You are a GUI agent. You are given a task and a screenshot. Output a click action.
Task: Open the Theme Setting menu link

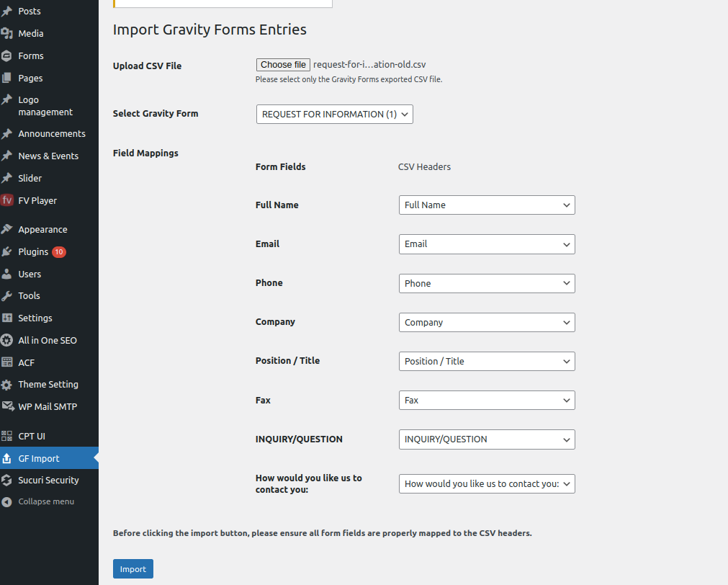[48, 385]
